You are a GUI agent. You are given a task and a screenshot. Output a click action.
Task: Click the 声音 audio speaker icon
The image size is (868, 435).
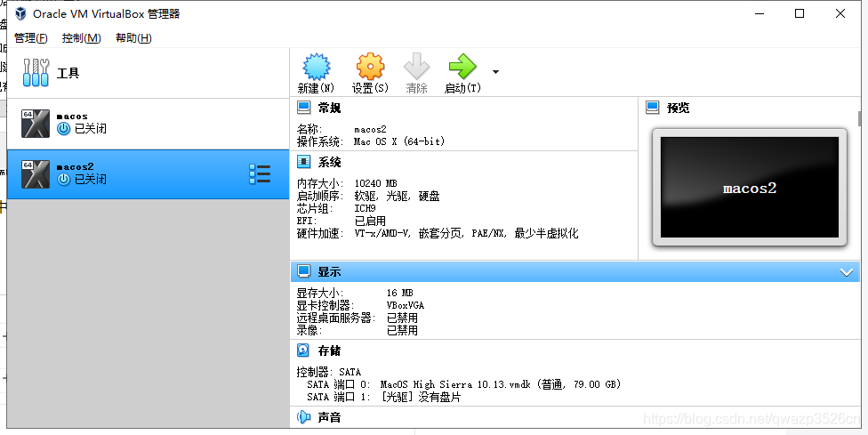pyautogui.click(x=304, y=416)
